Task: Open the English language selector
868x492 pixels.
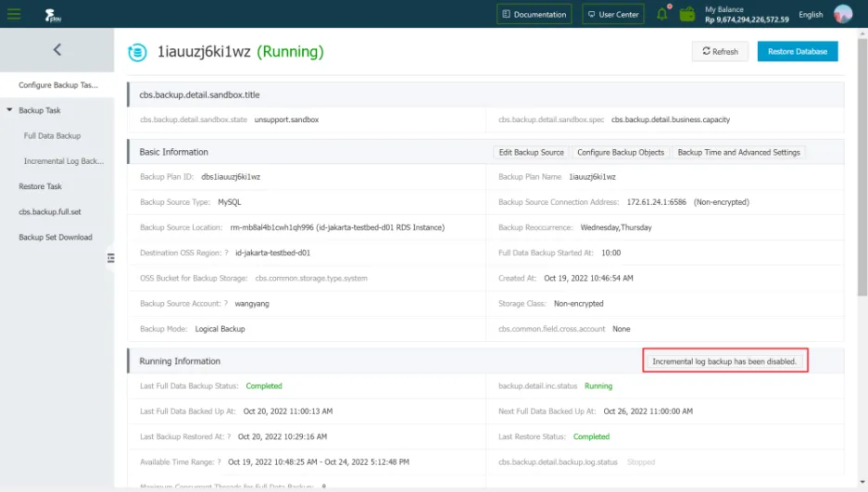Action: point(811,14)
